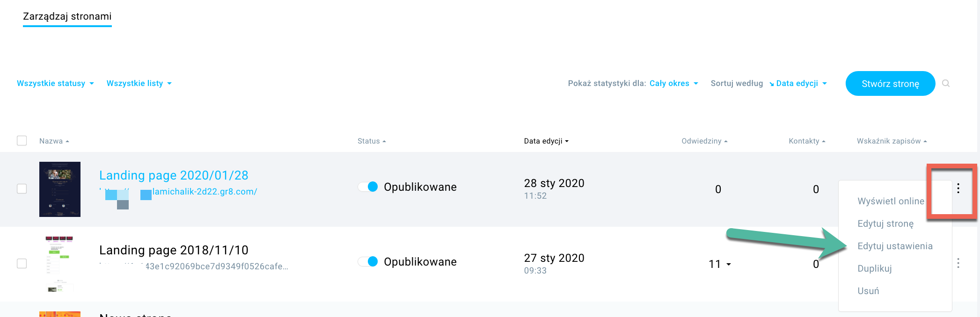
Task: Click thumbnail of Landing page 2018/11/10
Action: pyautogui.click(x=60, y=264)
